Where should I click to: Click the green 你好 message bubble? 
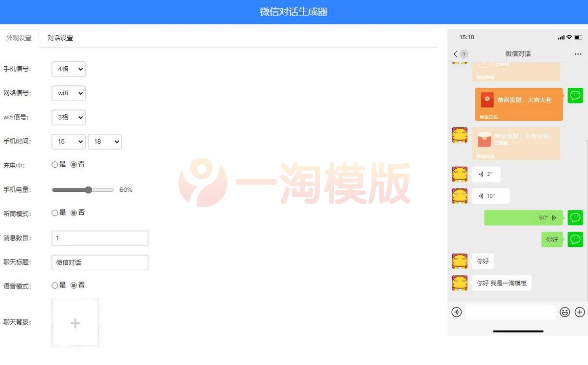552,239
